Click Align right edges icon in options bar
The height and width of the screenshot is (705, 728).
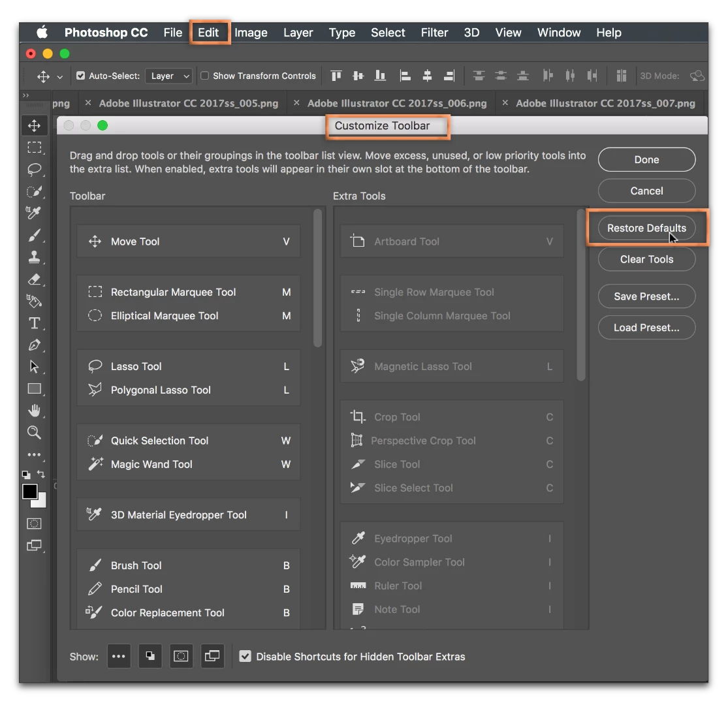[x=449, y=76]
